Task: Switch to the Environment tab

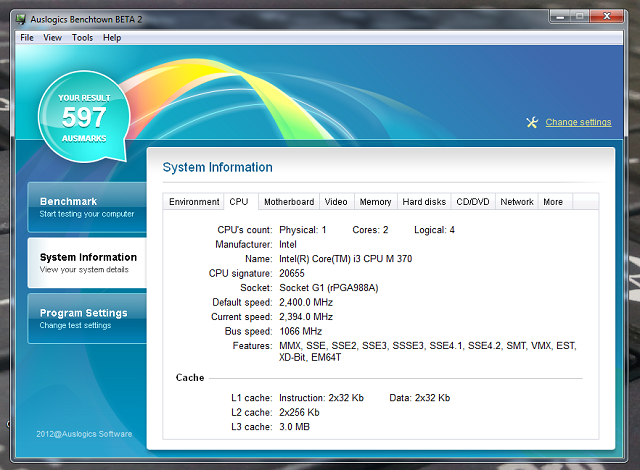Action: (x=194, y=202)
